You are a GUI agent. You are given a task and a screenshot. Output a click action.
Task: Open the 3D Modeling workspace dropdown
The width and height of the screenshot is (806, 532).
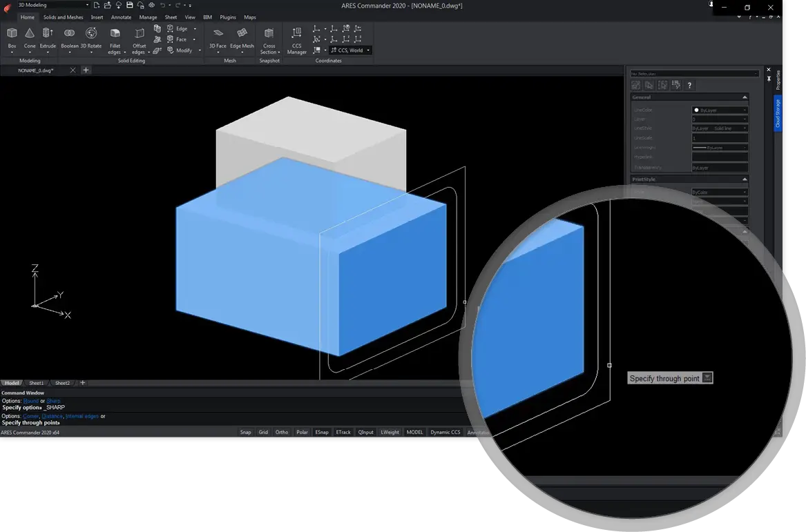(x=53, y=5)
